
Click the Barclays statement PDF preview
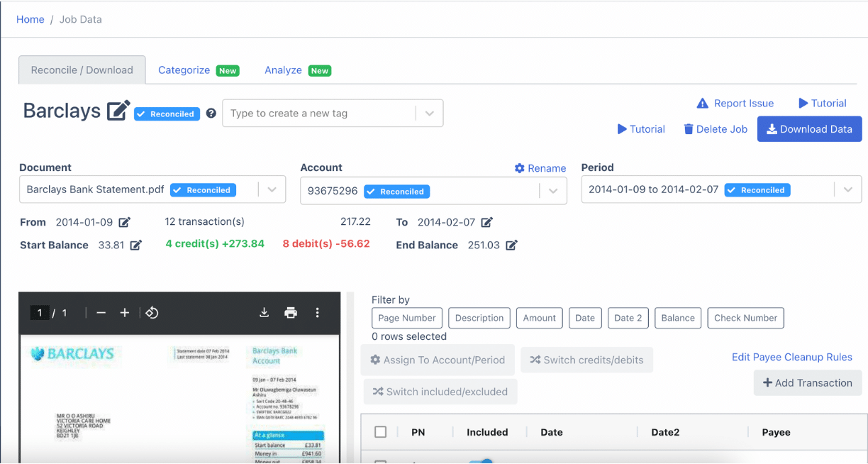pos(179,399)
